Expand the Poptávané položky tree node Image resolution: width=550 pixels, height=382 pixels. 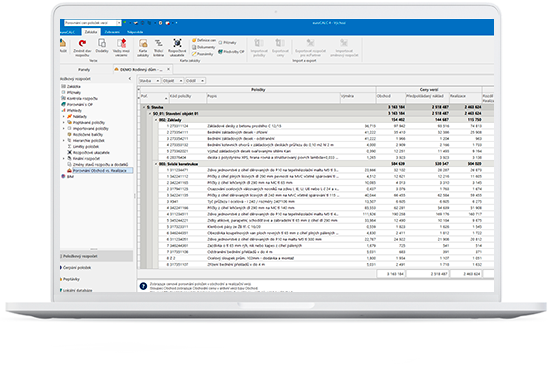pyautogui.click(x=63, y=122)
